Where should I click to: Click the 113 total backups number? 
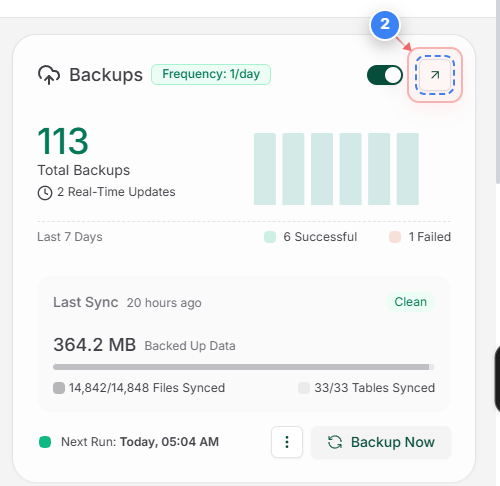63,141
